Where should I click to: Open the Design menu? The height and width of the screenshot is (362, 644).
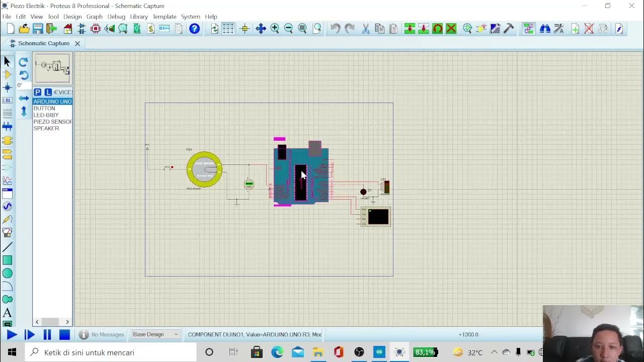pyautogui.click(x=72, y=17)
